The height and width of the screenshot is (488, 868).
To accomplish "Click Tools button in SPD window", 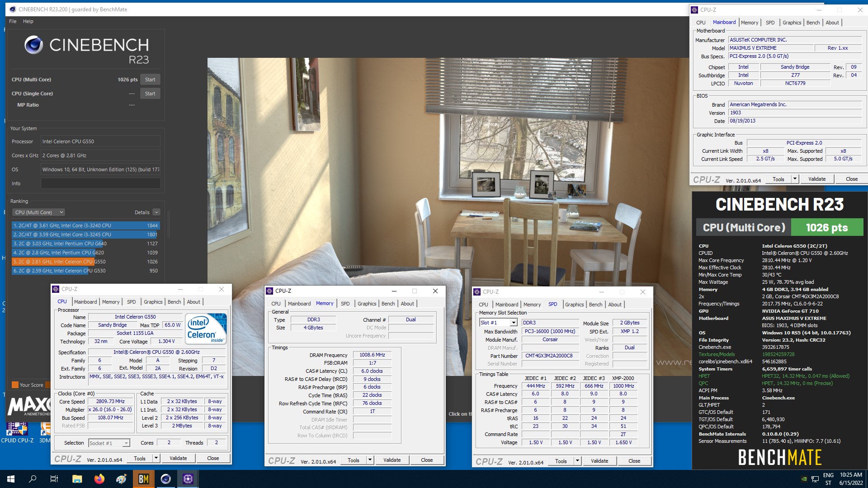I will 561,461.
